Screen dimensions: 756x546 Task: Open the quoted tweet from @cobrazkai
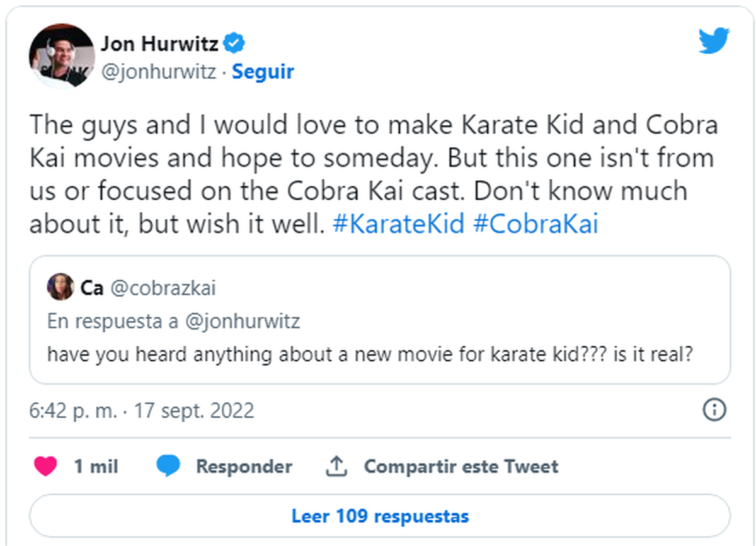click(x=378, y=354)
